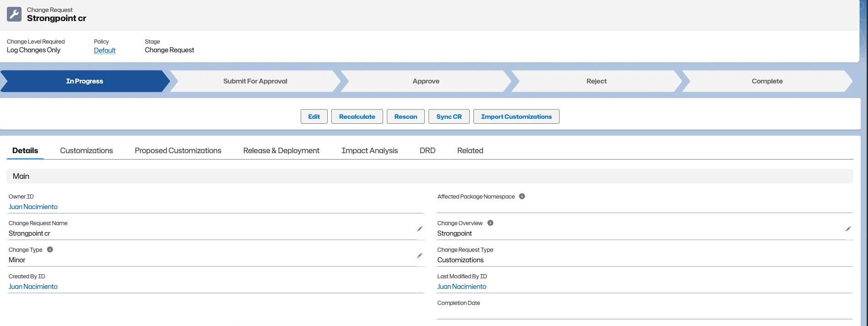The image size is (868, 326).
Task: Open the Default policy link
Action: (104, 50)
